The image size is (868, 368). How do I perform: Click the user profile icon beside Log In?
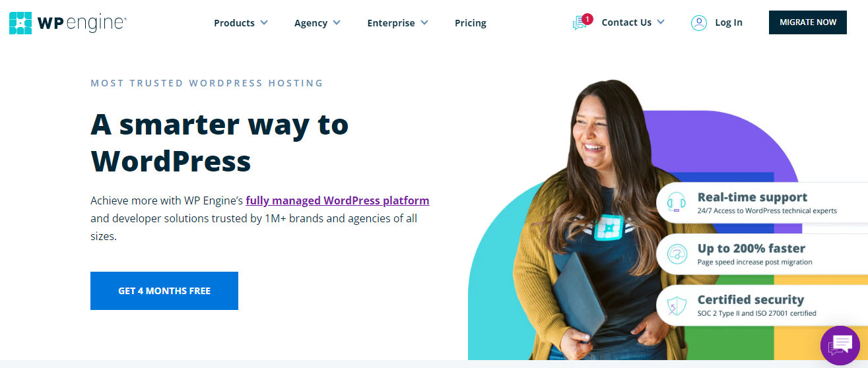tap(699, 22)
